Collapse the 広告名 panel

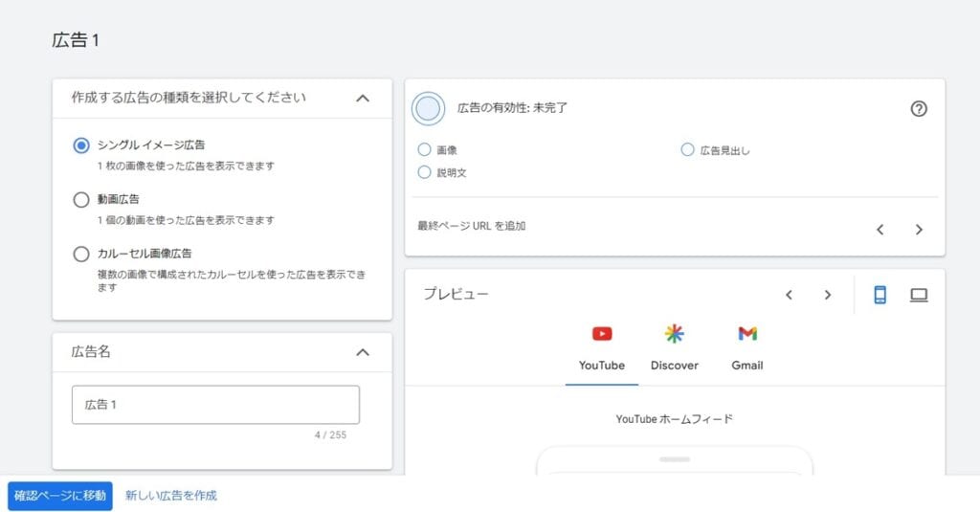pos(363,352)
